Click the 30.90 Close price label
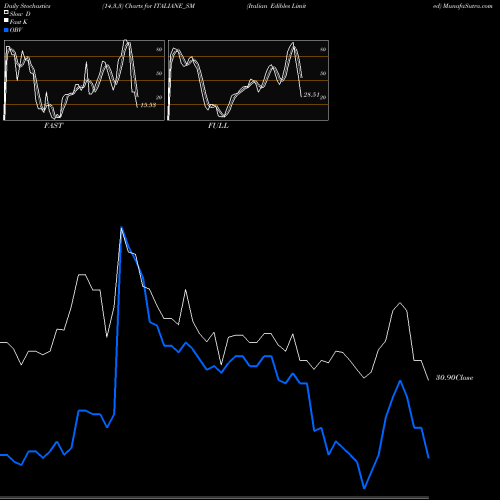The image size is (500, 500). (454, 378)
